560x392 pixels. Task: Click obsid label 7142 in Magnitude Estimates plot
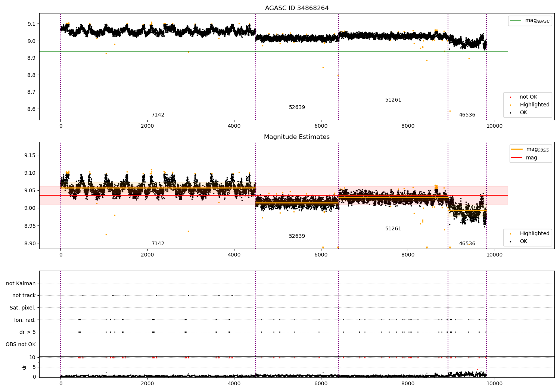[x=158, y=244]
